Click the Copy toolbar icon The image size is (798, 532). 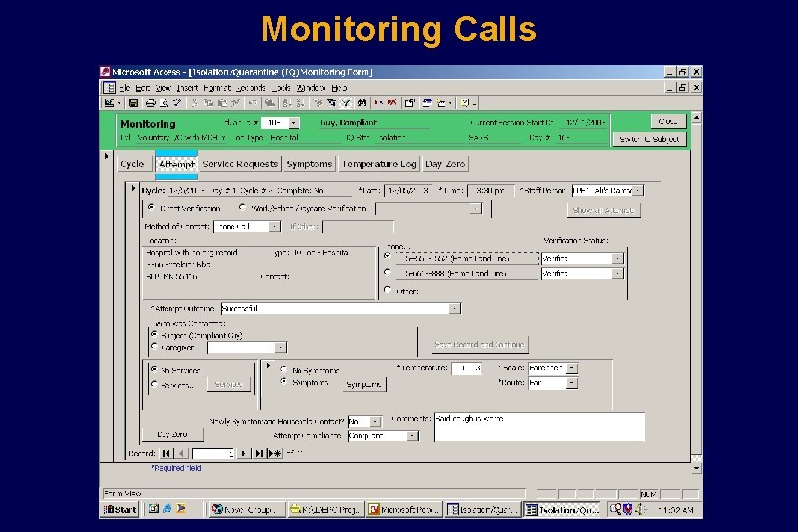point(208,103)
